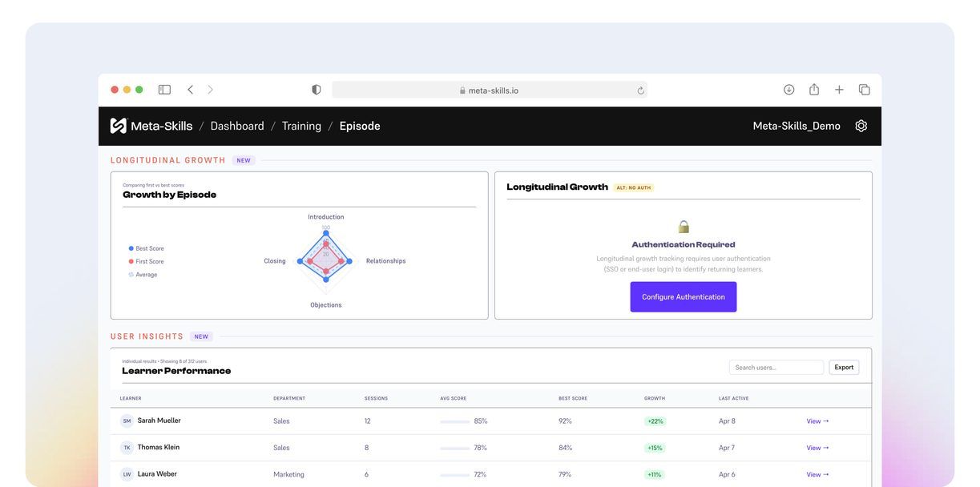
Task: Go back with the browser back arrow
Action: (x=190, y=90)
